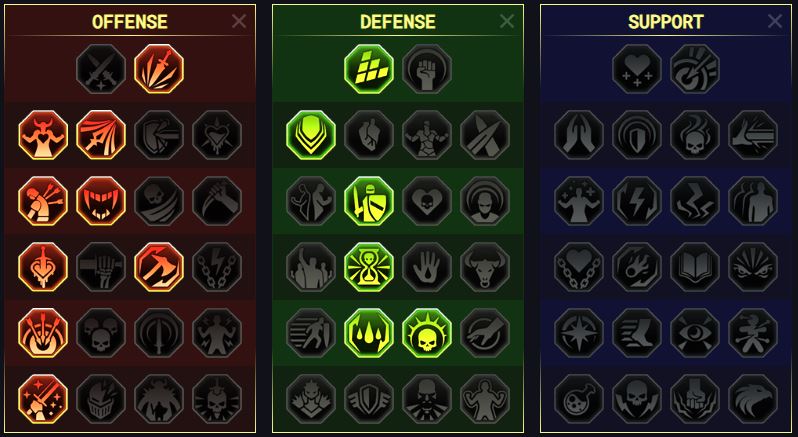Select the open book mastery icon

[x=695, y=267]
